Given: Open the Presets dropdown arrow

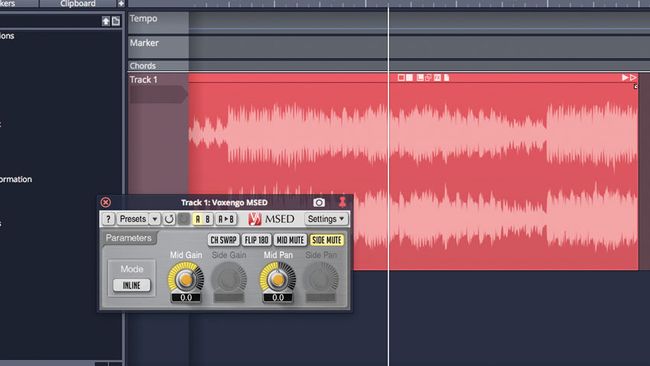Looking at the screenshot, I should click(x=154, y=219).
